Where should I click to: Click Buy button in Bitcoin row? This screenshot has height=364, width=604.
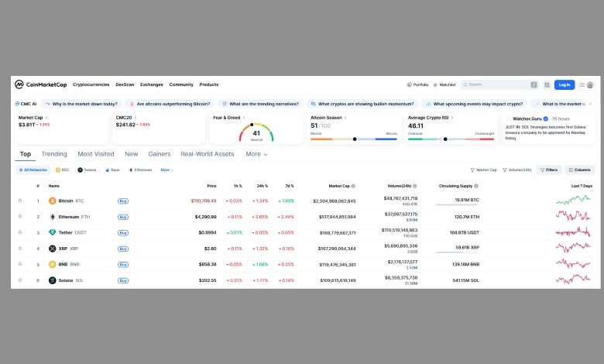click(123, 201)
